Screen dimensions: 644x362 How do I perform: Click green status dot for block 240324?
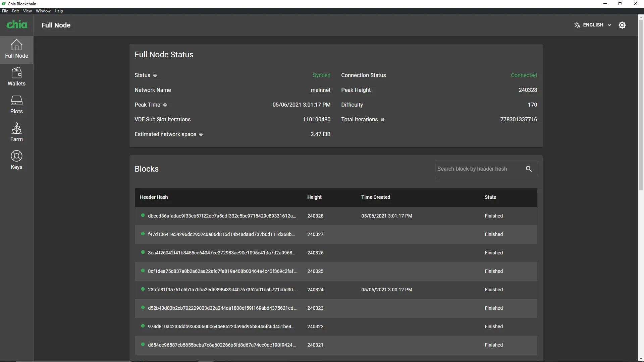click(x=143, y=289)
